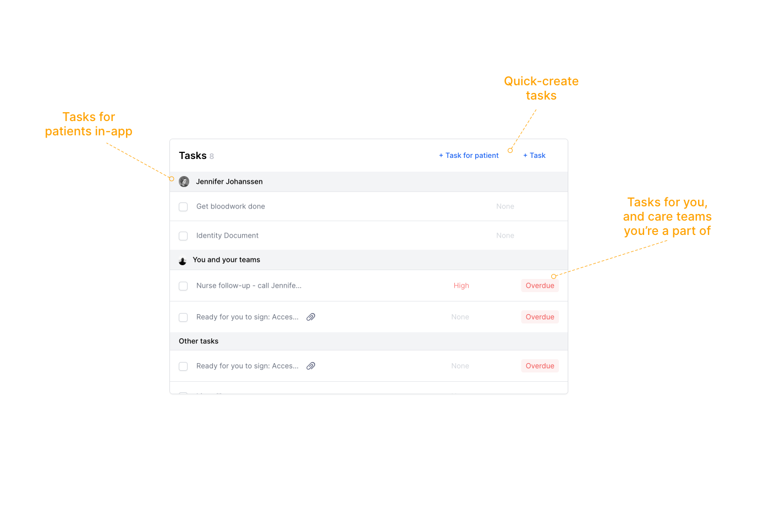The image size is (758, 532).
Task: Click the Overdue badge on Nurse follow-up task
Action: [x=540, y=286]
